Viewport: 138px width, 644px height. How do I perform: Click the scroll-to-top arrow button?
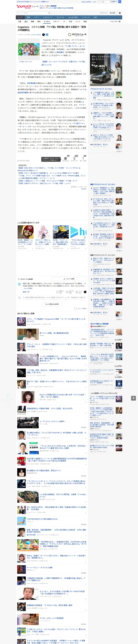click(x=133, y=398)
